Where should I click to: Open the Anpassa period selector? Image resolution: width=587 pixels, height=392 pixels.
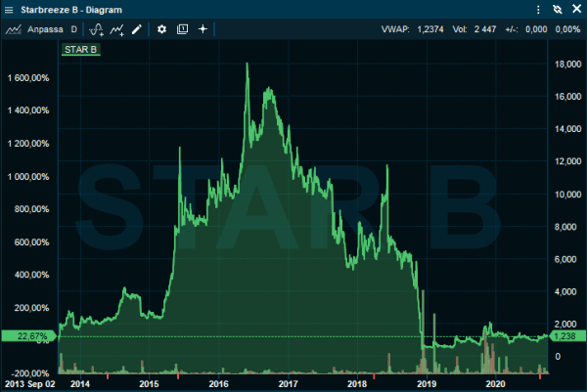(x=45, y=29)
